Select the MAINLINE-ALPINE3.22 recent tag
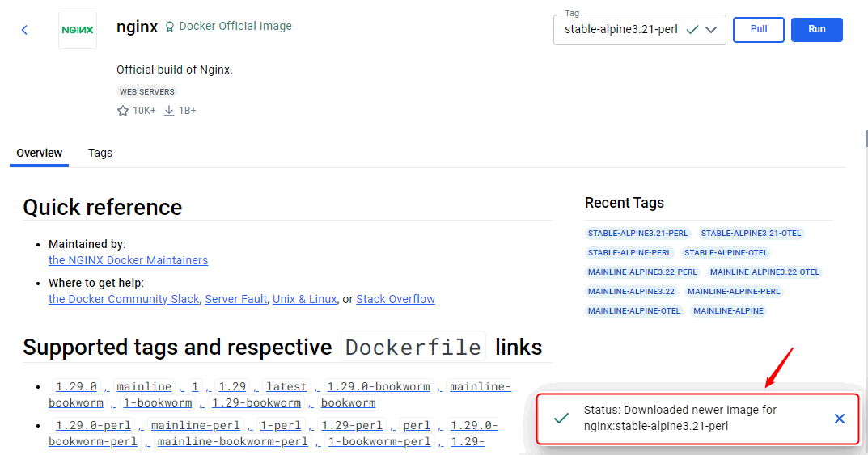 click(x=631, y=292)
